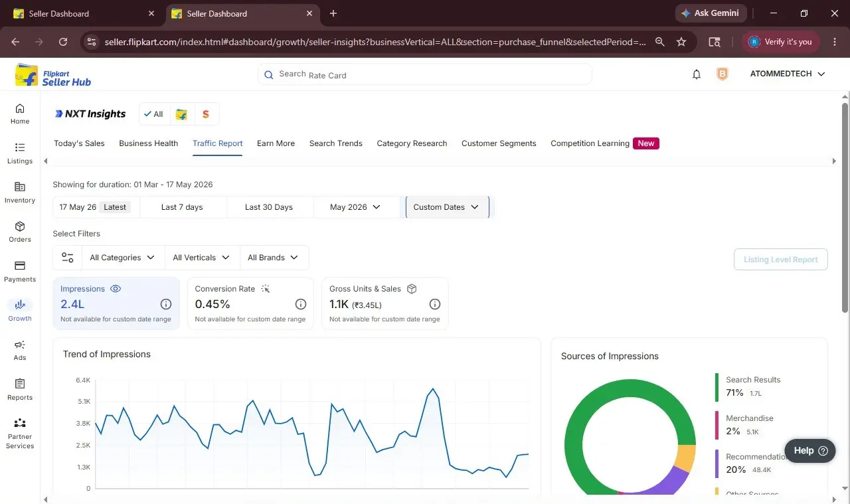Expand the All Brands filter

coord(274,258)
